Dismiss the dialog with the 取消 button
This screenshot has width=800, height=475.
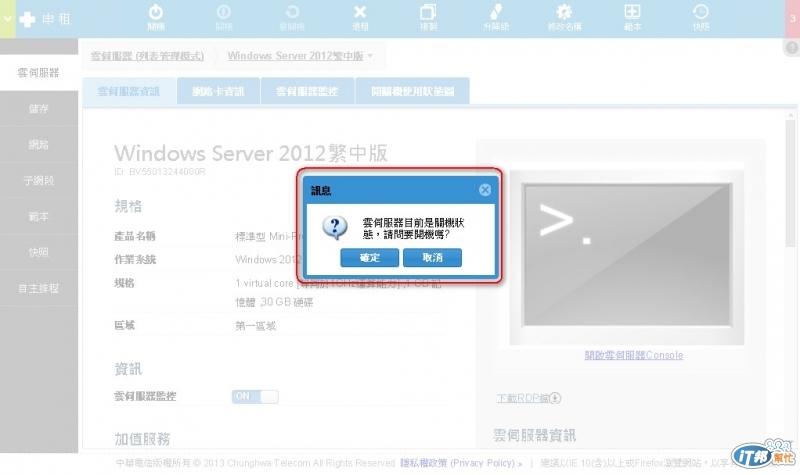click(432, 258)
